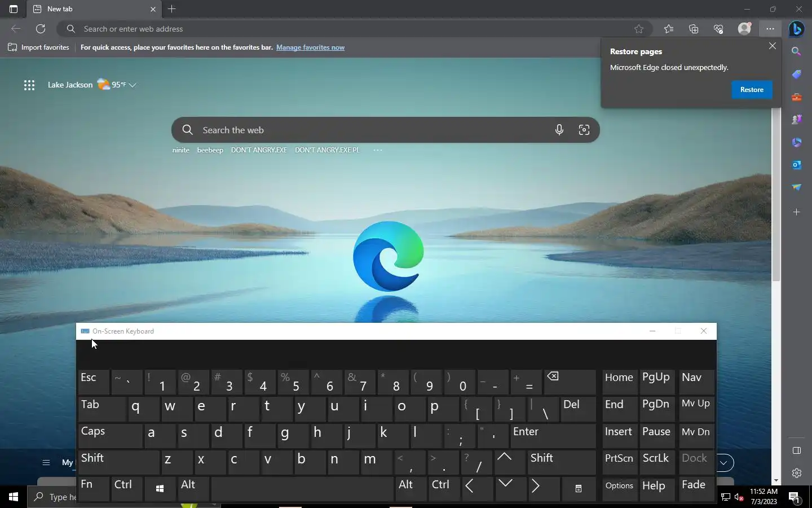Open the Windows Start button
This screenshot has width=812, height=508.
14,497
